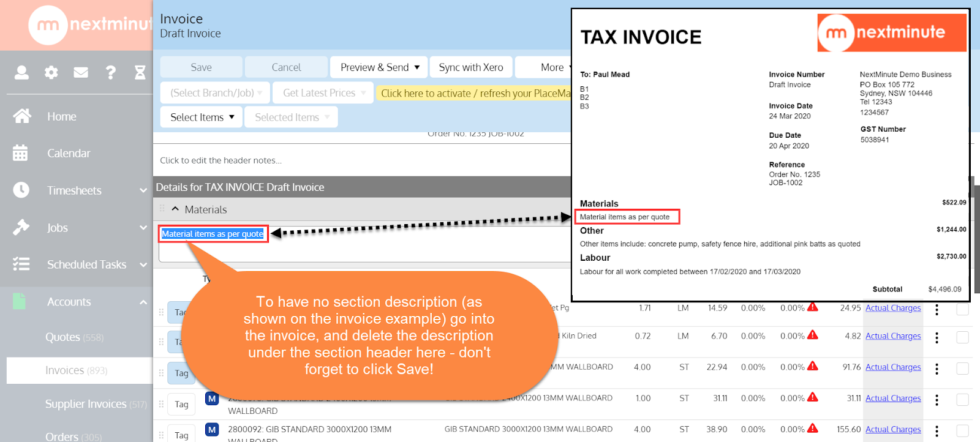This screenshot has width=980, height=442.
Task: Click the blue M icon on the 31.11 row
Action: pos(212,399)
